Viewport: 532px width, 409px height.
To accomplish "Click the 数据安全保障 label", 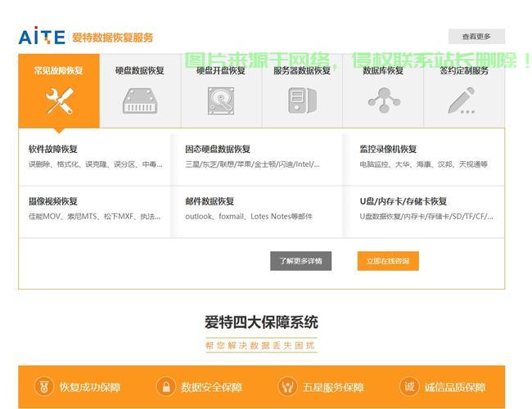I will pos(211,387).
